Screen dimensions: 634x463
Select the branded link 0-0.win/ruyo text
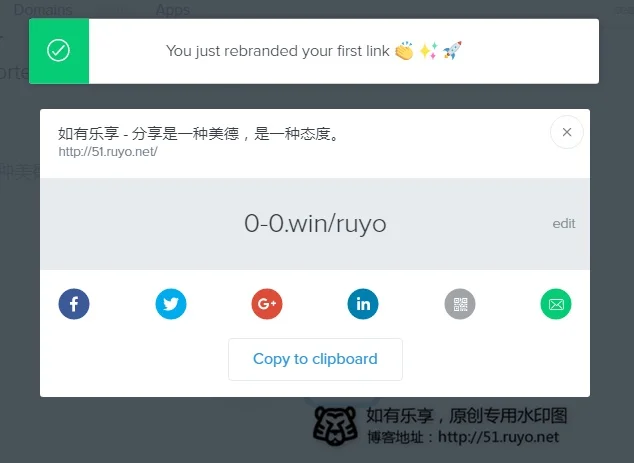click(315, 224)
